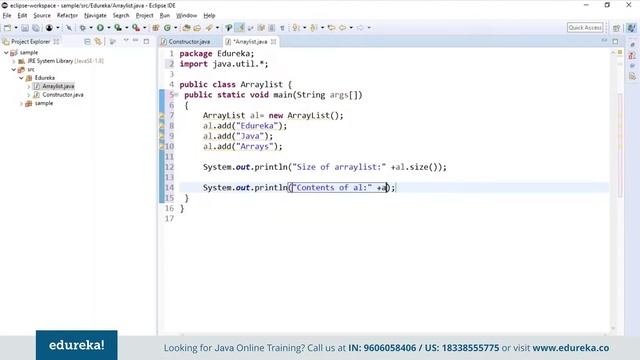Viewport: 640px width, 360px height.
Task: Expand JRE System Library node
Action: tap(14, 61)
